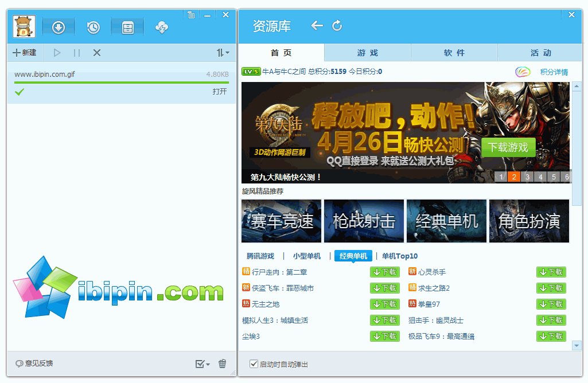Download 狙击手：幽灵战士

pyautogui.click(x=551, y=321)
